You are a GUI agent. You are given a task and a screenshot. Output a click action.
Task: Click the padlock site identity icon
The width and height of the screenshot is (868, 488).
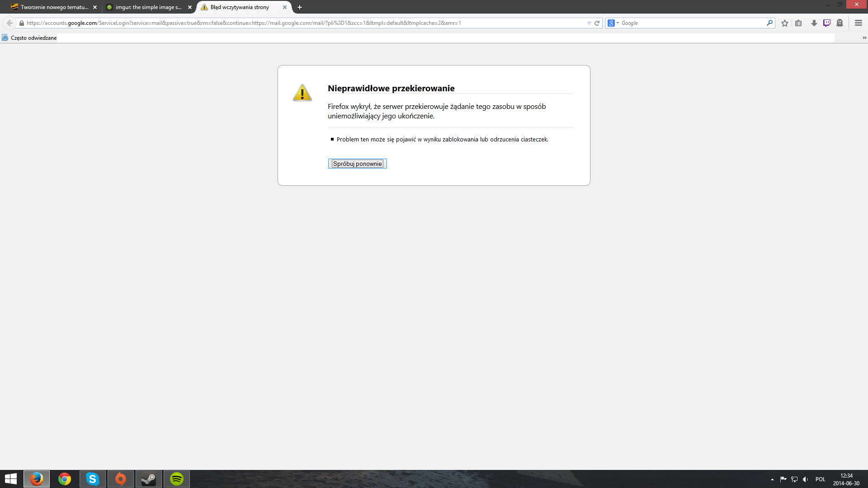click(x=21, y=23)
